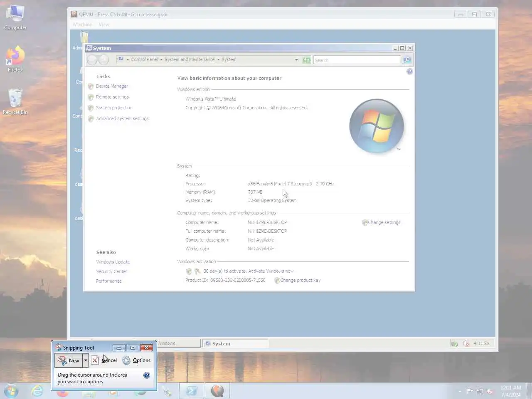Click Vista guest tray security shield icon
Viewport: 532px width, 399px height.
455,344
